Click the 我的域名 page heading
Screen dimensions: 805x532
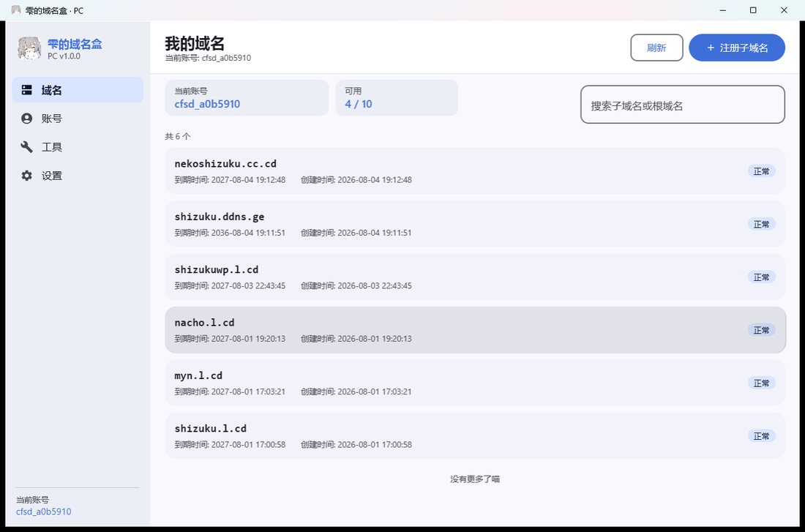[x=195, y=44]
